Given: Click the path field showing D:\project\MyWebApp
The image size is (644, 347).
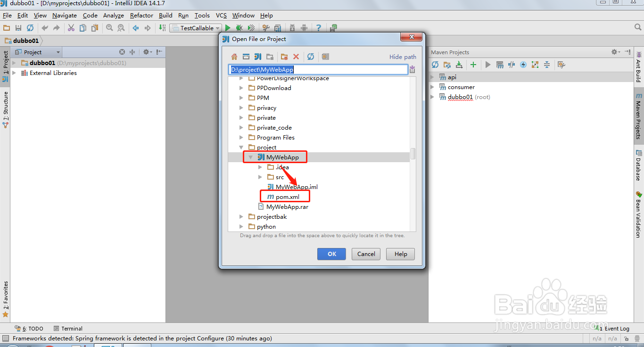Looking at the screenshot, I should tap(318, 70).
